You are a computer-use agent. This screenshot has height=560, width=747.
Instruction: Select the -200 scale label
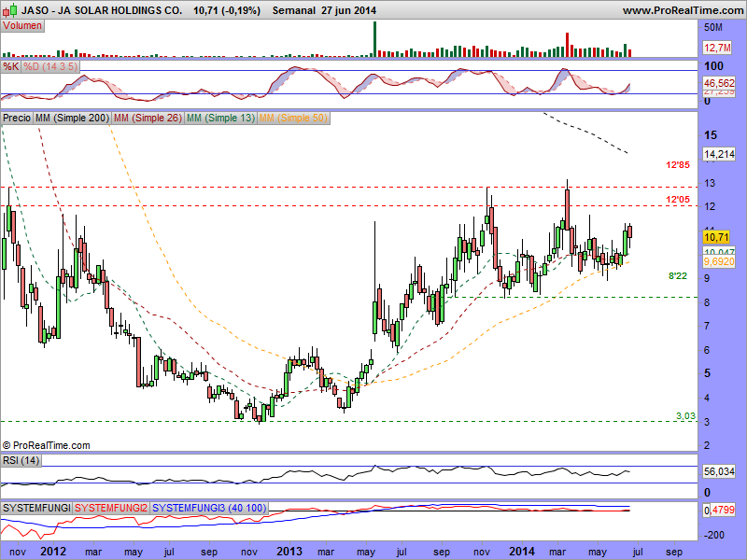click(x=713, y=535)
